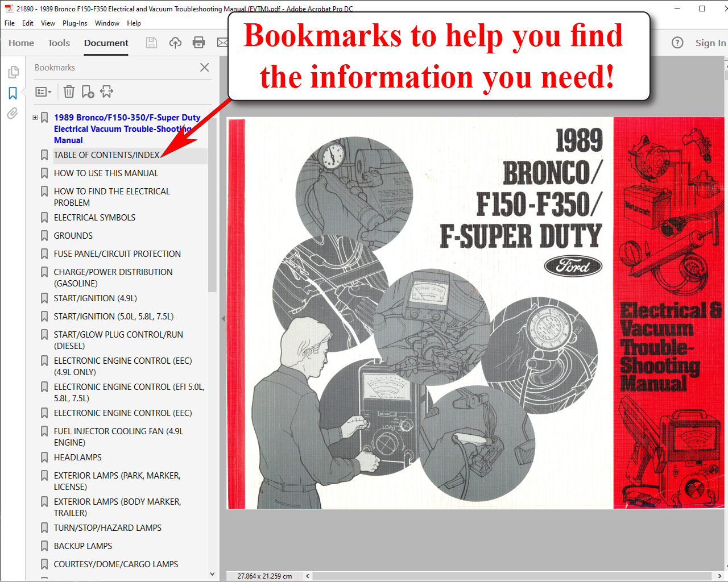Open the View menu
This screenshot has width=728, height=582.
[x=48, y=23]
